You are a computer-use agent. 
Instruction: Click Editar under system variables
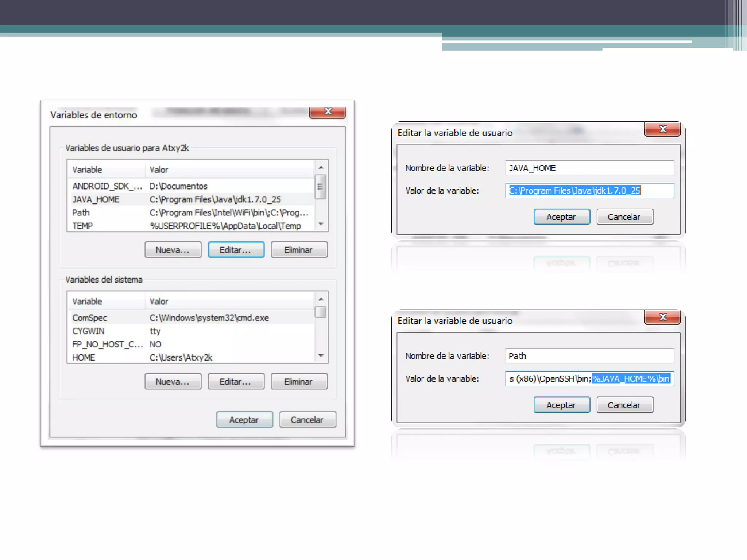[236, 381]
